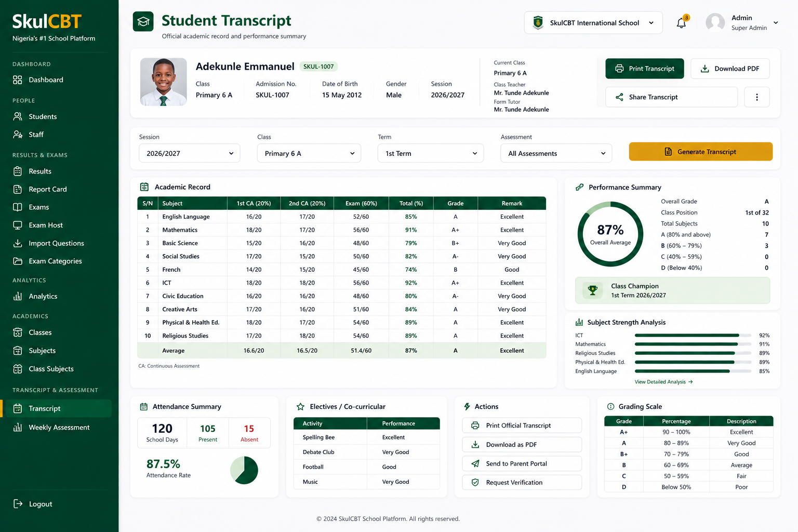Click the Exams book icon
This screenshot has height=532, width=798.
click(x=18, y=207)
